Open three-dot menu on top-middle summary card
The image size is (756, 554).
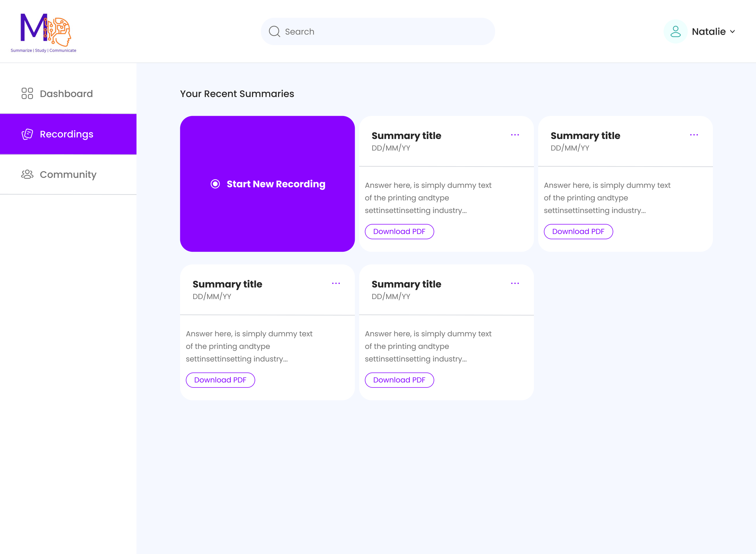point(515,135)
